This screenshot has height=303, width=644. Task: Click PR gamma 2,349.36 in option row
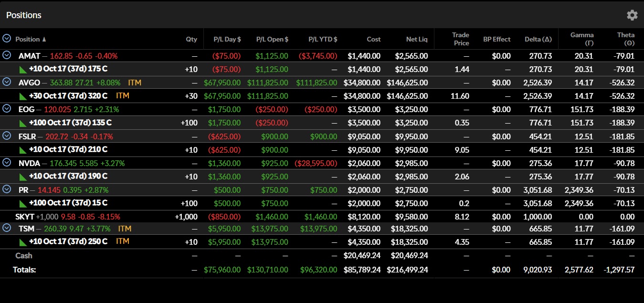click(x=579, y=203)
